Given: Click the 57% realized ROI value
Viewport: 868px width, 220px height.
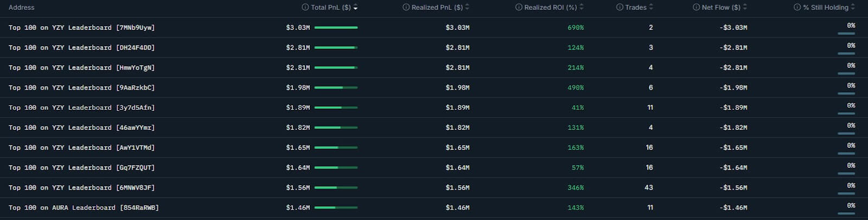Looking at the screenshot, I should pyautogui.click(x=578, y=168).
